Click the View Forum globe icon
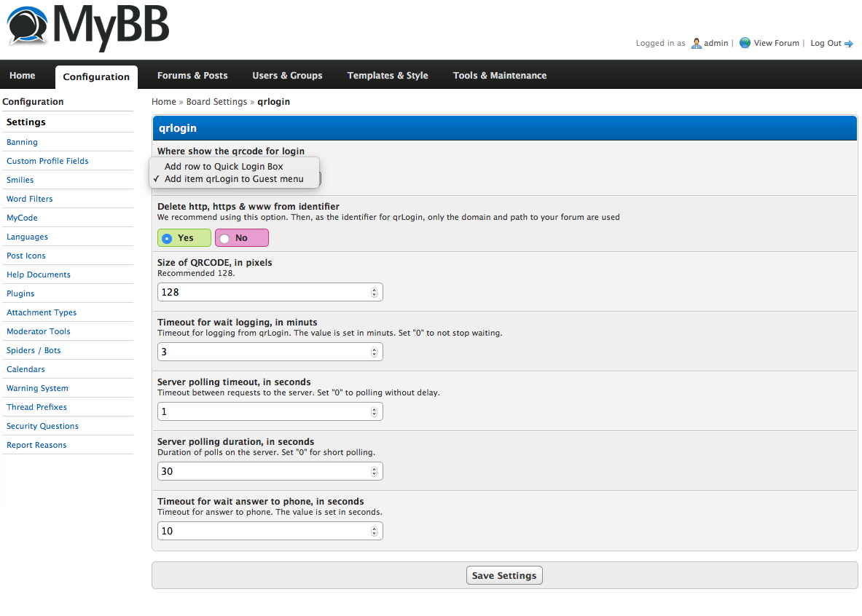This screenshot has height=616, width=862. tap(745, 43)
